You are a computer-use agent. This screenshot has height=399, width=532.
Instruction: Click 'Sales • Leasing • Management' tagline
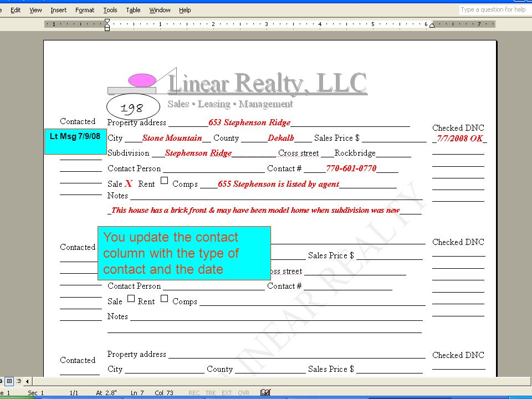(230, 104)
